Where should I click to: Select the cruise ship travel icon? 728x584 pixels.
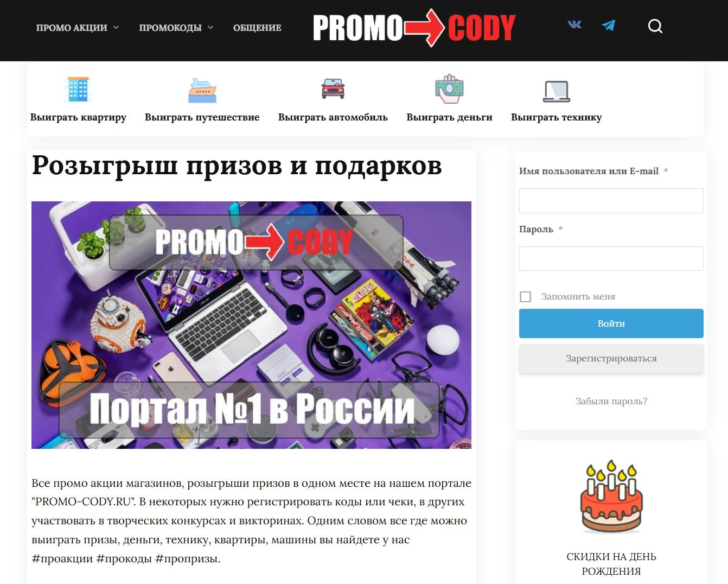[202, 90]
